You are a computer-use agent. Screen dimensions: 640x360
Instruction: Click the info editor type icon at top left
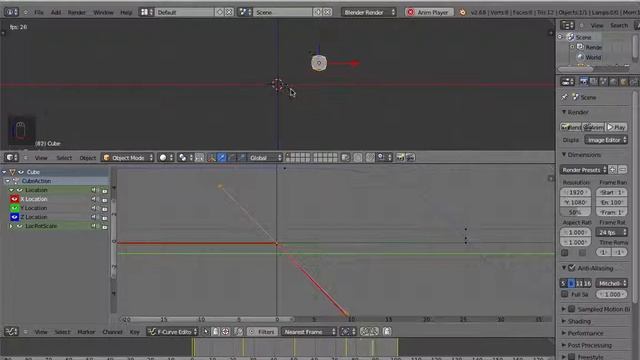tap(11, 12)
